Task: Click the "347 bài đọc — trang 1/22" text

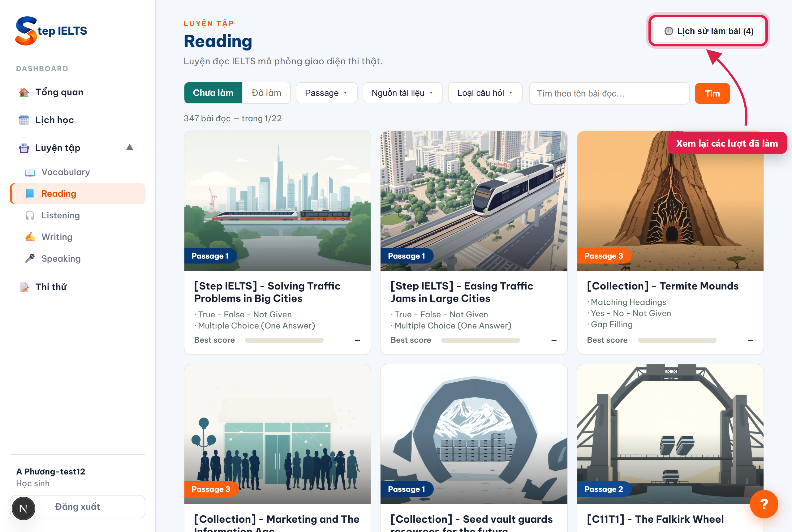Action: (233, 118)
